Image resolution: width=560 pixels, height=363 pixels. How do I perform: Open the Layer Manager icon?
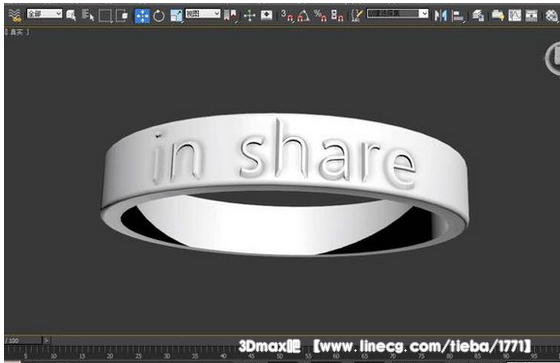click(478, 15)
